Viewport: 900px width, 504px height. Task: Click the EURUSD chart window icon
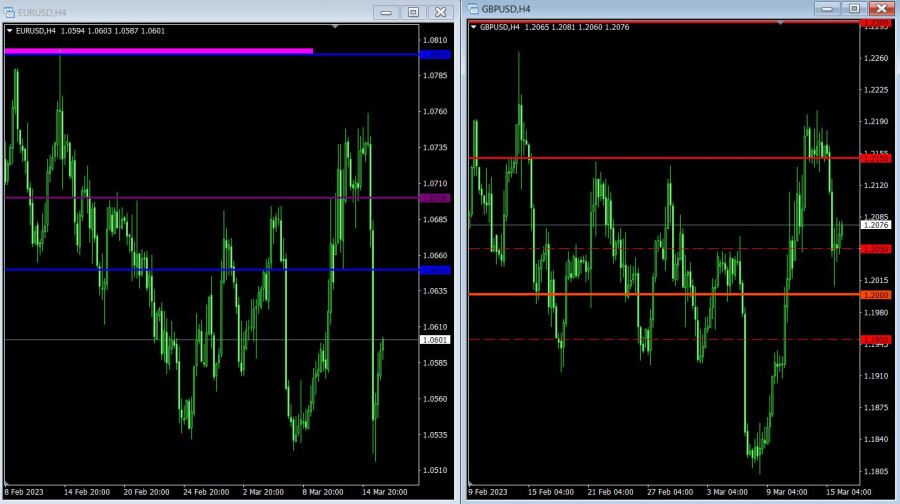(10, 11)
